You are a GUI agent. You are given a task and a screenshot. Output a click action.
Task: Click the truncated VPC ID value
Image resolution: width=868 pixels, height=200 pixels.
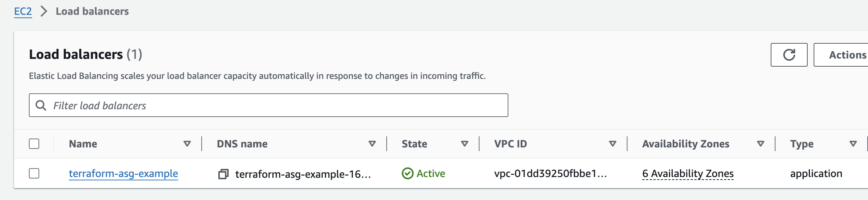(550, 173)
